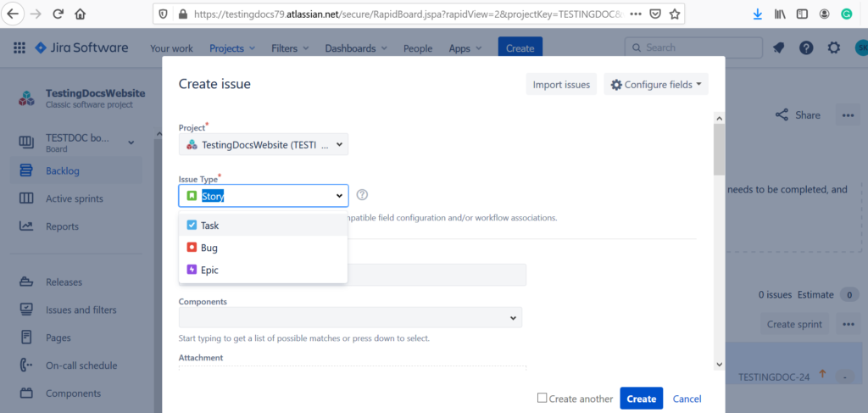Expand the Components dropdown field
The image size is (868, 413).
(x=350, y=317)
